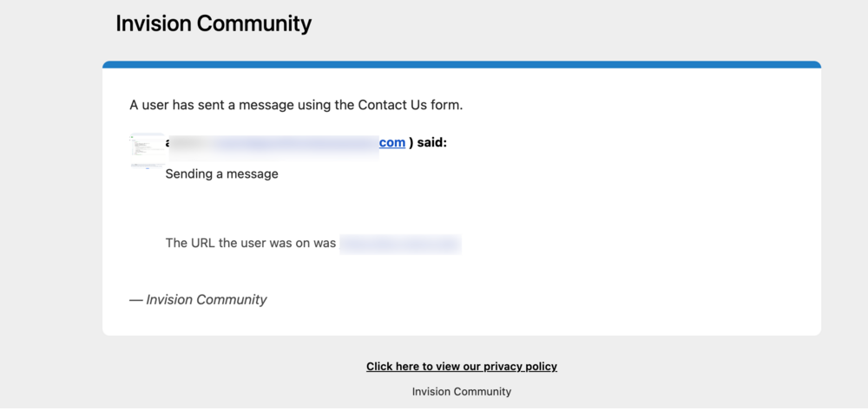
Task: Click the 'The URL the user was on was' text
Action: tap(251, 243)
